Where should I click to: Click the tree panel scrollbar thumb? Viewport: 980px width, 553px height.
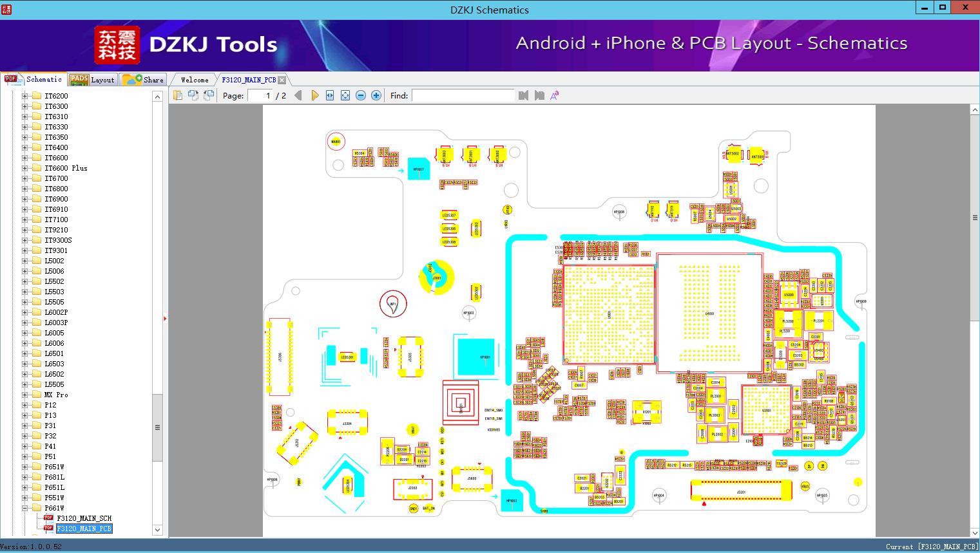click(x=157, y=427)
